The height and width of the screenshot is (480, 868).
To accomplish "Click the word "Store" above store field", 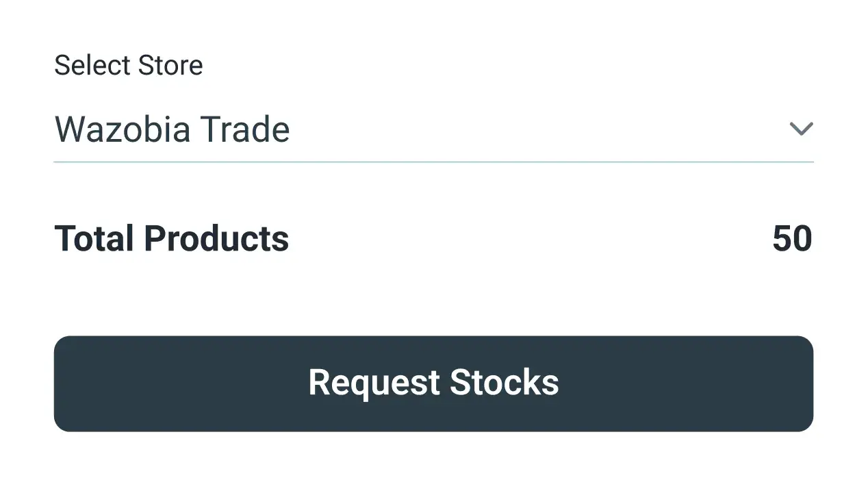I will [x=170, y=66].
